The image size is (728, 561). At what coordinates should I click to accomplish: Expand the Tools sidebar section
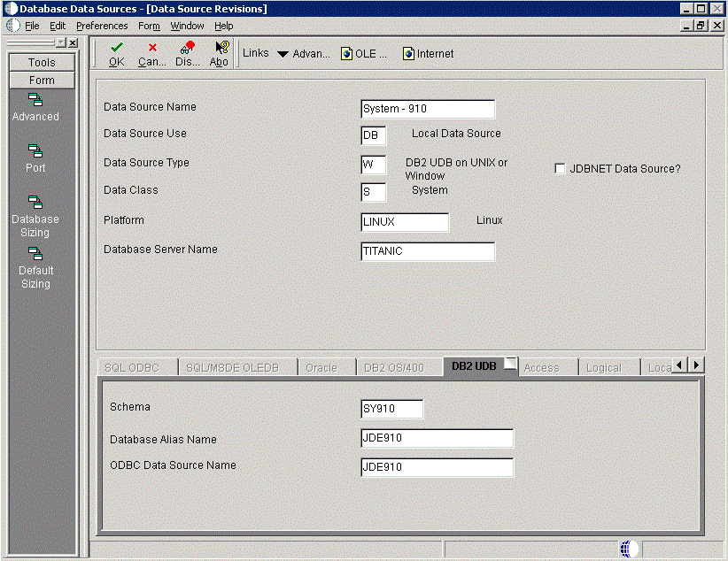point(42,63)
